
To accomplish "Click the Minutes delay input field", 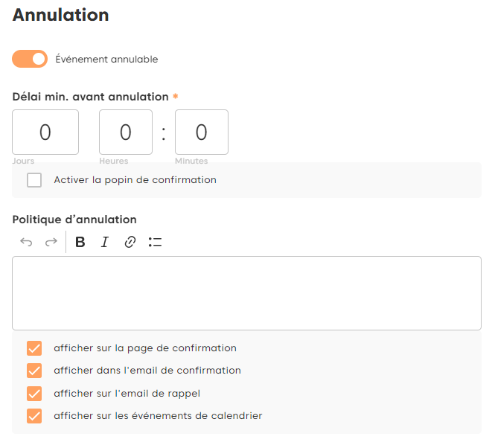I will 201,132.
